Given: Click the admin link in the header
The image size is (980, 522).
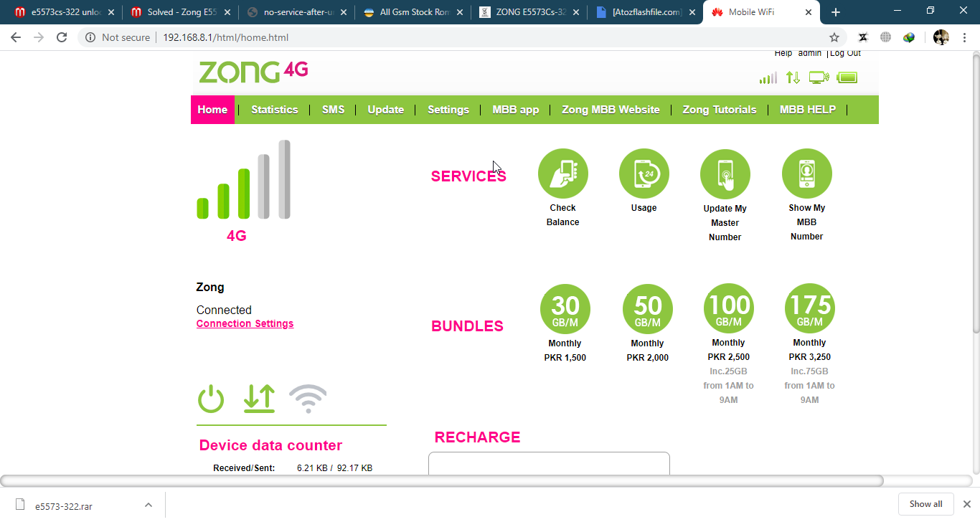Looking at the screenshot, I should [810, 53].
